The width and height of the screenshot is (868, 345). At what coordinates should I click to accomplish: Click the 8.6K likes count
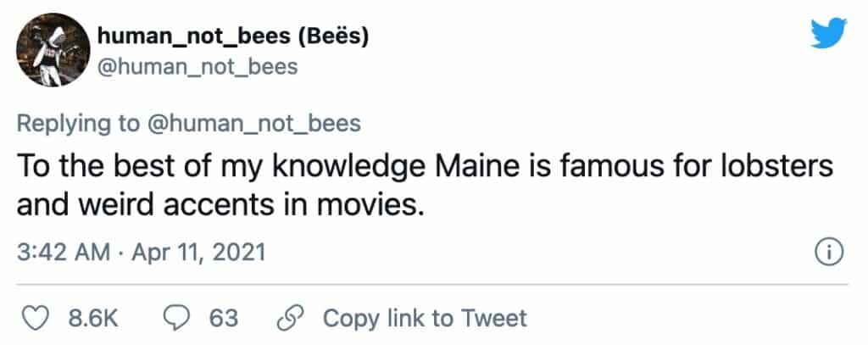coord(91,318)
